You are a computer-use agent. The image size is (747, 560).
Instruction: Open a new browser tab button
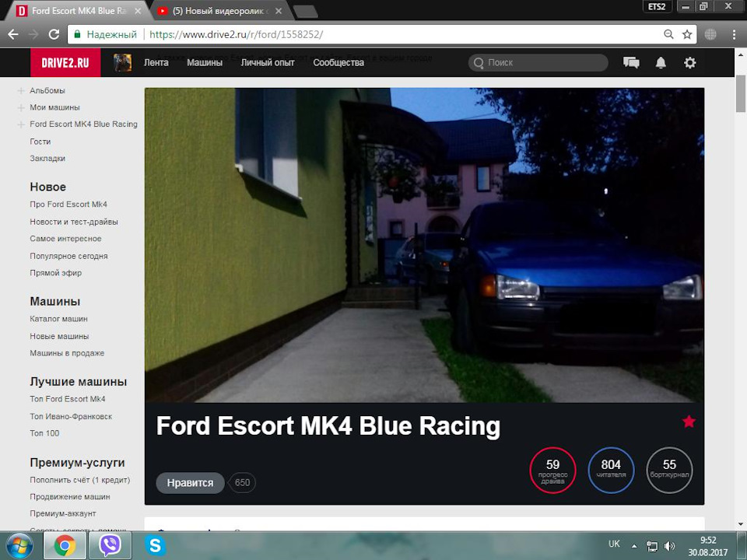coord(305,12)
